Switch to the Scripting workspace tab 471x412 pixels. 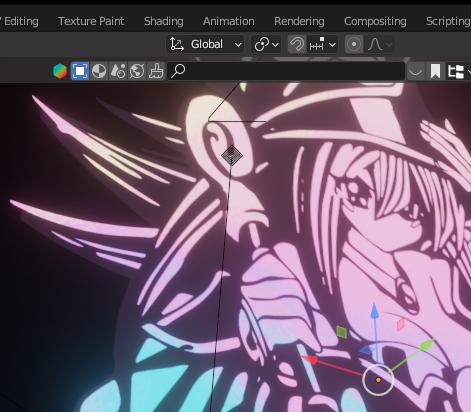click(448, 21)
